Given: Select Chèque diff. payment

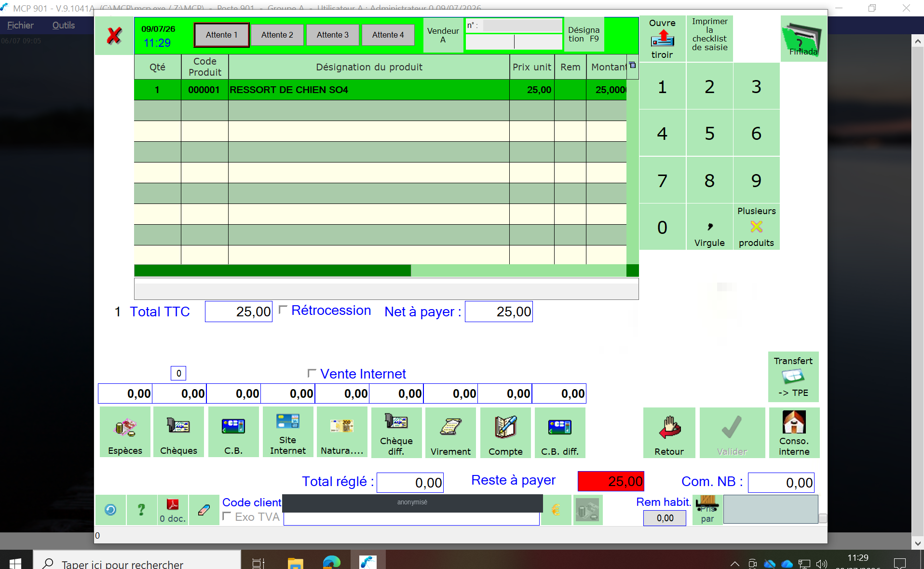Looking at the screenshot, I should click(396, 432).
